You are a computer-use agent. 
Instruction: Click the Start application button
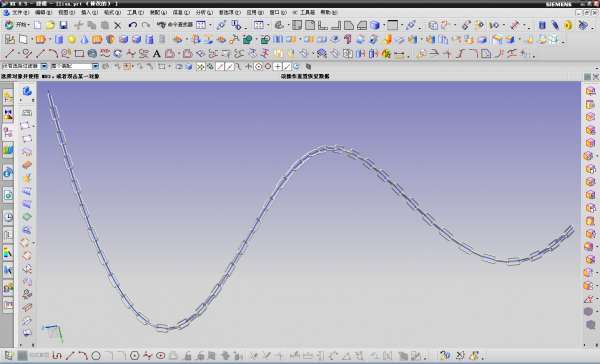[x=16, y=25]
